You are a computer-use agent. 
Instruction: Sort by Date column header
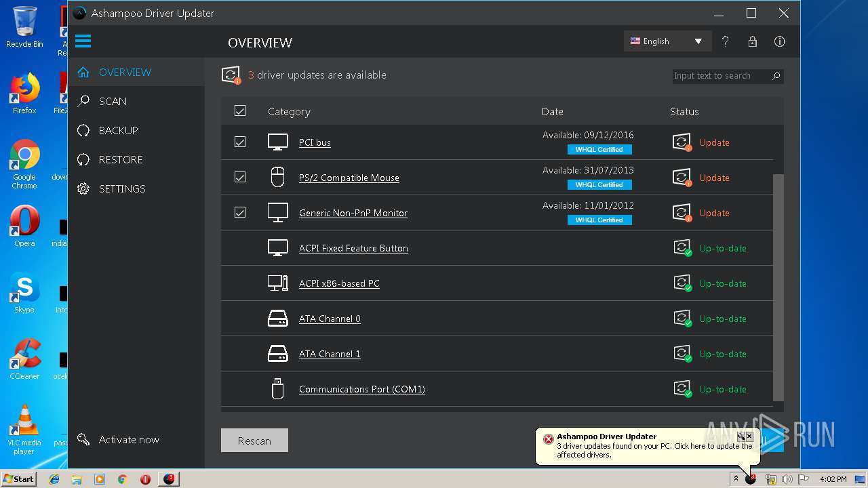(x=552, y=111)
